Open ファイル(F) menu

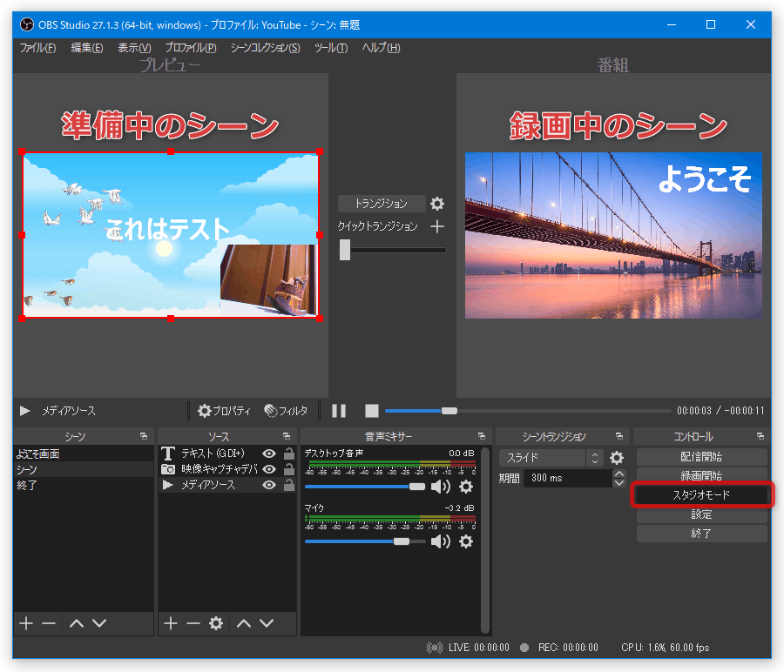(x=37, y=48)
